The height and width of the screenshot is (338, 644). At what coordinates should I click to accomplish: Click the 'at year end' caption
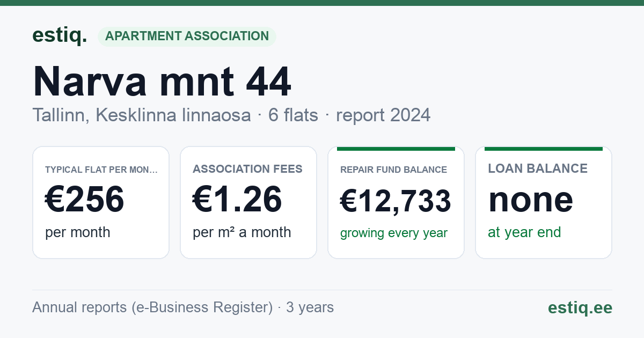(x=524, y=232)
